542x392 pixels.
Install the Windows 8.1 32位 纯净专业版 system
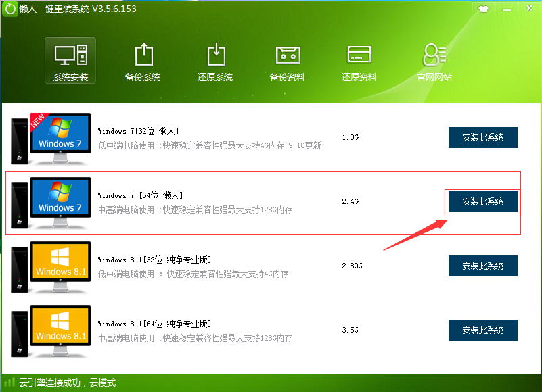click(482, 266)
